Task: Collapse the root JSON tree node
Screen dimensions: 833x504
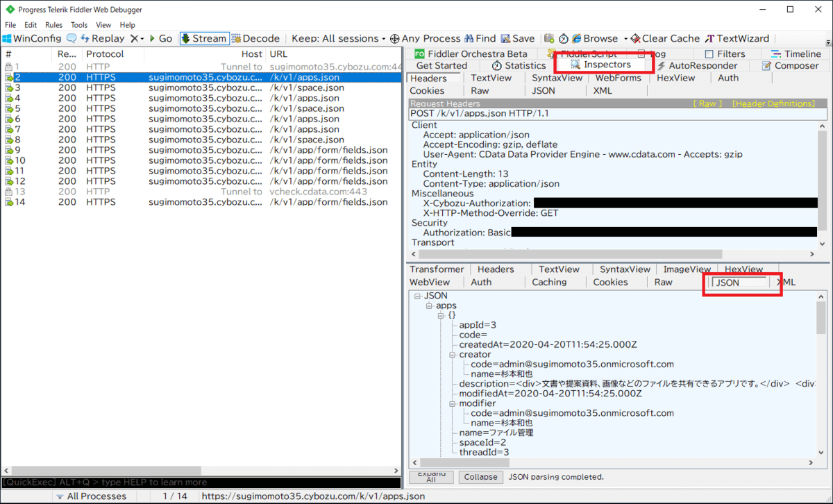Action: [417, 296]
